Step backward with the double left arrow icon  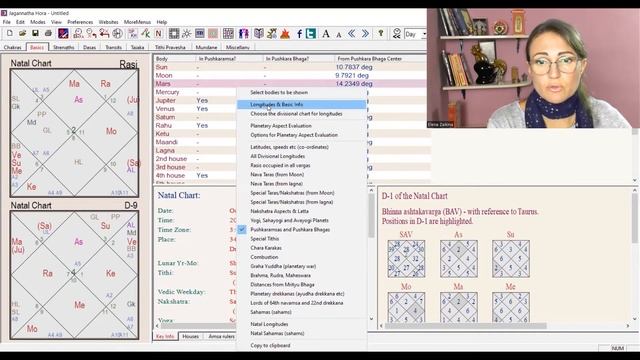click(351, 33)
